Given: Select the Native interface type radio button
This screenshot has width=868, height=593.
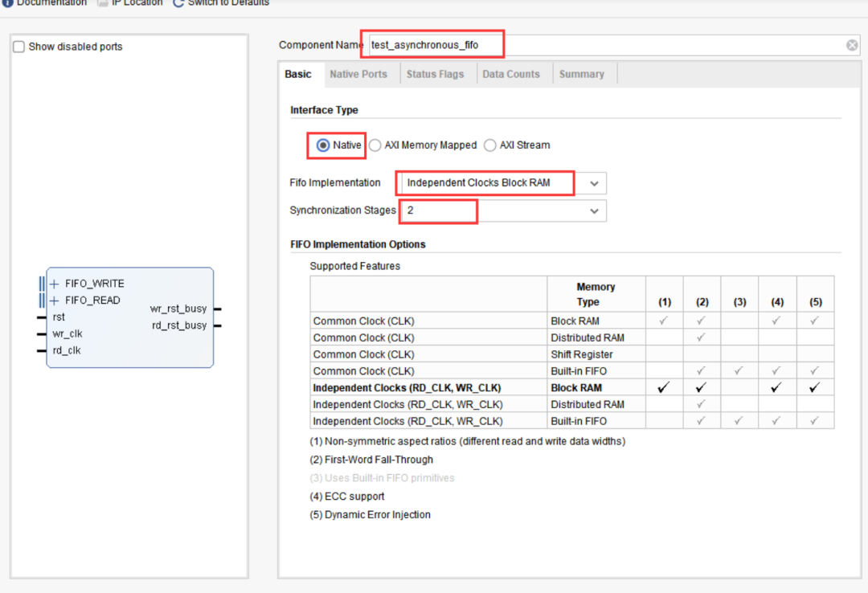Looking at the screenshot, I should click(x=324, y=145).
